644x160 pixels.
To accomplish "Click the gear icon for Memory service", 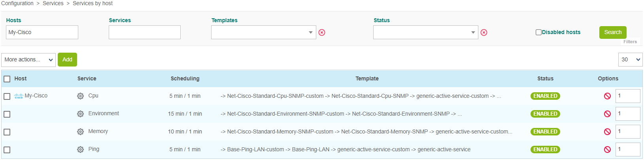I will click(80, 132).
